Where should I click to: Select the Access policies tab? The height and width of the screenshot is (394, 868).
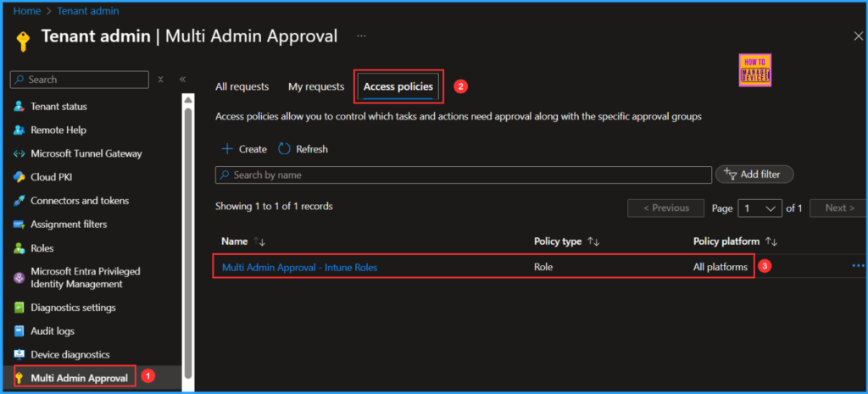click(398, 87)
